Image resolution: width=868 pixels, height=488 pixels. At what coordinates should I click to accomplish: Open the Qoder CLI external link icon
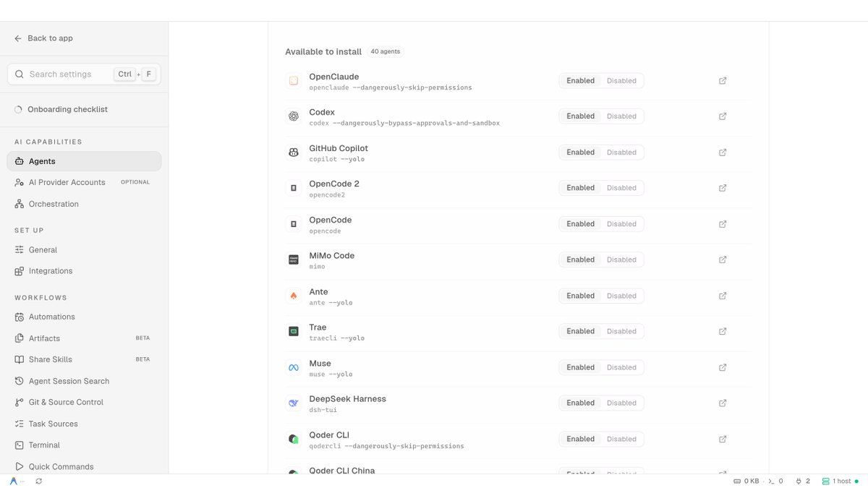coord(723,439)
